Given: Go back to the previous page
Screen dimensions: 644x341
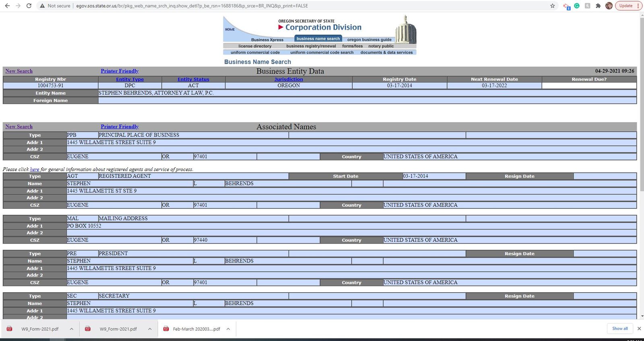Looking at the screenshot, I should [x=7, y=6].
